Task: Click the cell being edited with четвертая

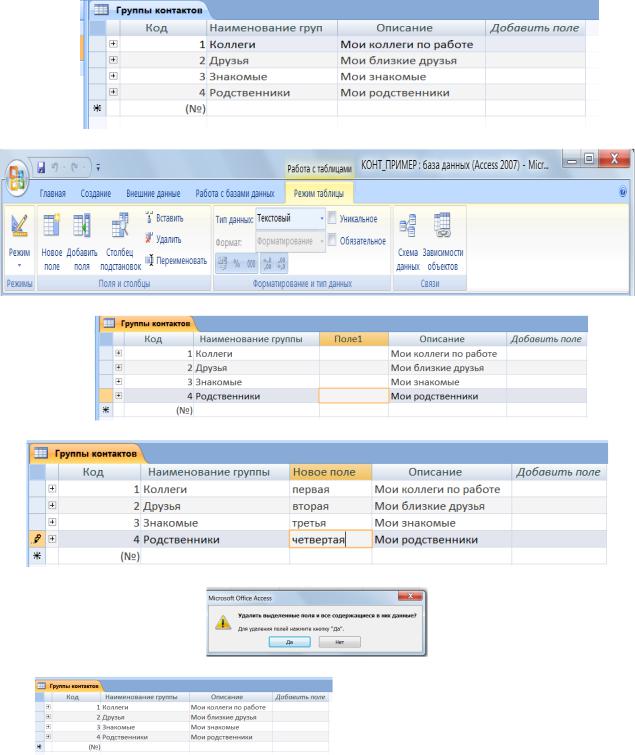Action: click(330, 539)
